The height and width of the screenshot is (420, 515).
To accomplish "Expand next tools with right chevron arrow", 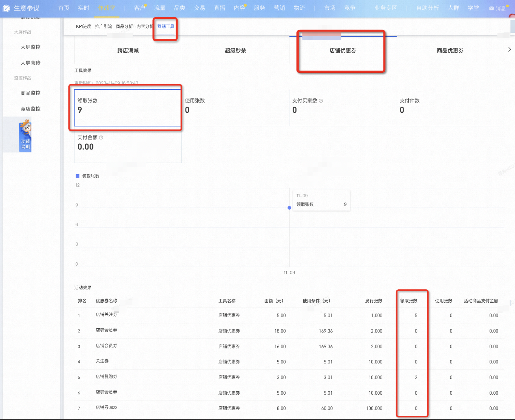I will tap(509, 49).
